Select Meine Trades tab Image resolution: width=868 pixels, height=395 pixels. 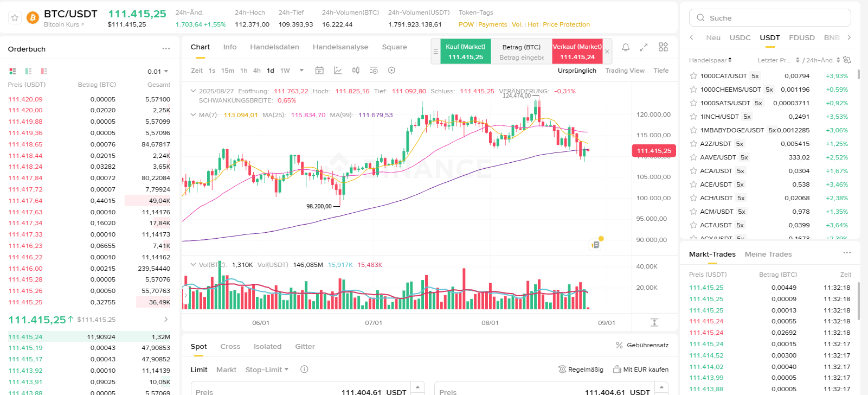pyautogui.click(x=768, y=254)
